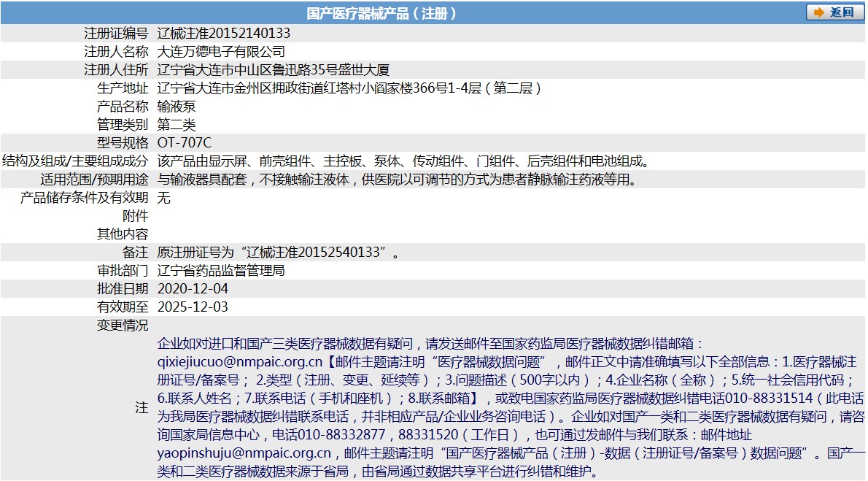The width and height of the screenshot is (868, 481).
Task: Click the 管理类别 label
Action: click(x=123, y=125)
